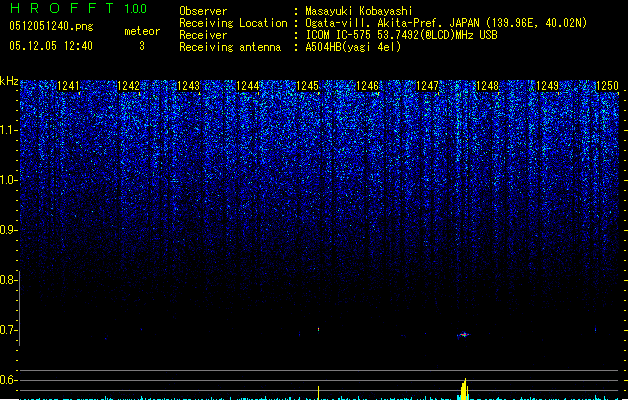Click the 0.7 kHz axis label

click(x=8, y=330)
